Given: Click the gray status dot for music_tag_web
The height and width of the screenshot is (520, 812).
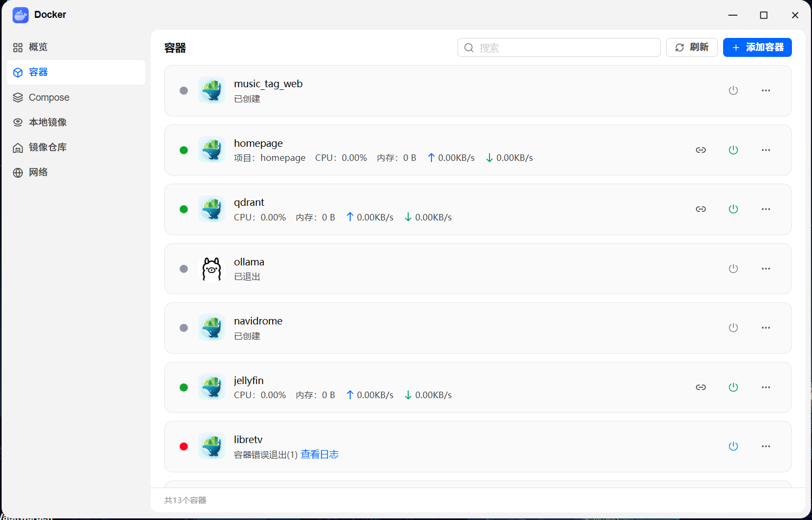Looking at the screenshot, I should click(184, 90).
